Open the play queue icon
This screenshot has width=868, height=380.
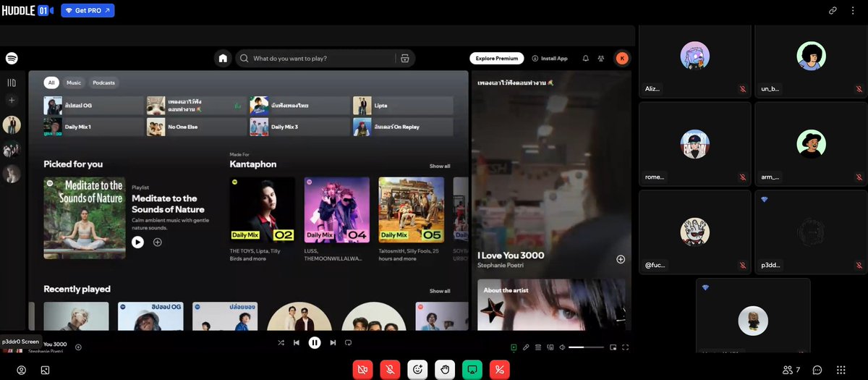(x=538, y=347)
